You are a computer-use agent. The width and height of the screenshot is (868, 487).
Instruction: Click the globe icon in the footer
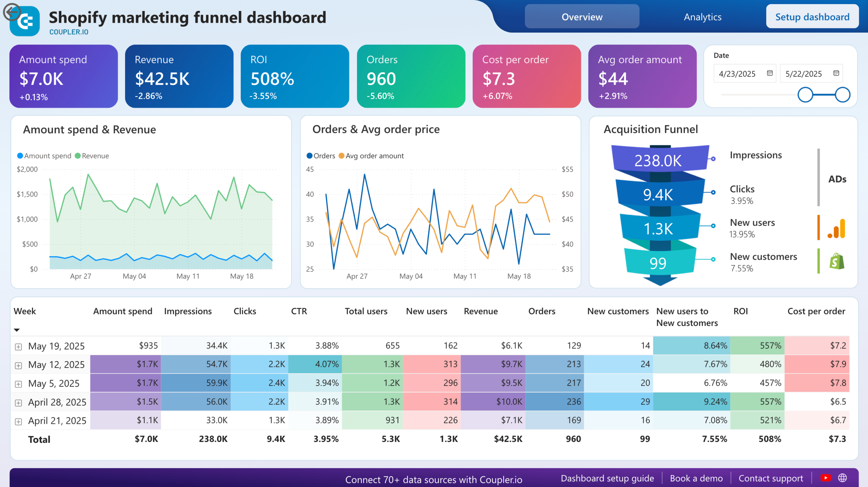pyautogui.click(x=843, y=478)
